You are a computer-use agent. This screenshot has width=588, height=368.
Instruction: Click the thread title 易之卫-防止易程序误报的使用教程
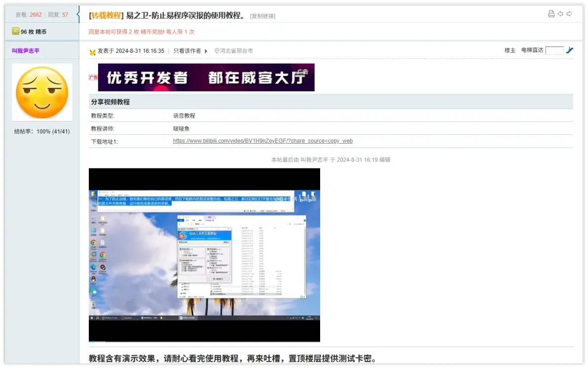(185, 15)
